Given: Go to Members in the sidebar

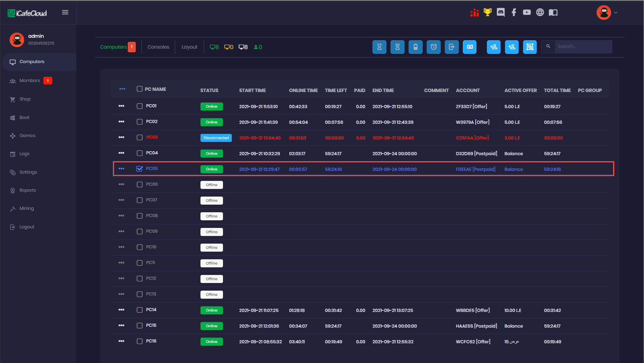Looking at the screenshot, I should click(30, 81).
